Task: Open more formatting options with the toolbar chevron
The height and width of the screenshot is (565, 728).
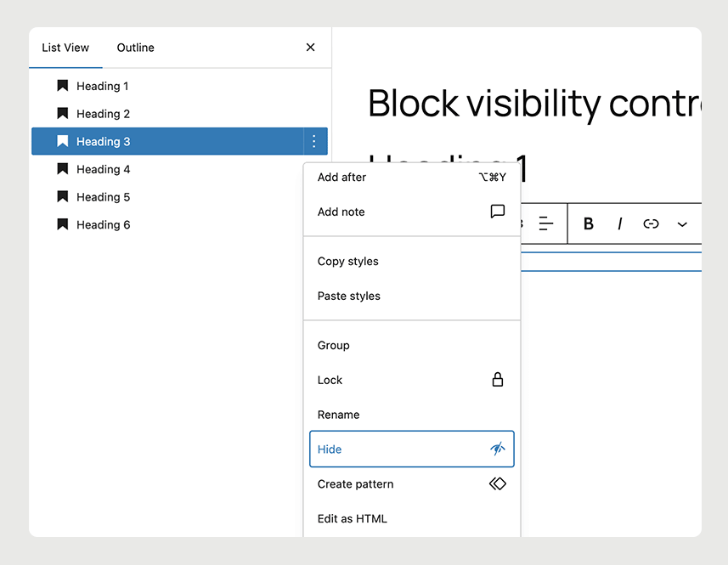Action: (681, 223)
